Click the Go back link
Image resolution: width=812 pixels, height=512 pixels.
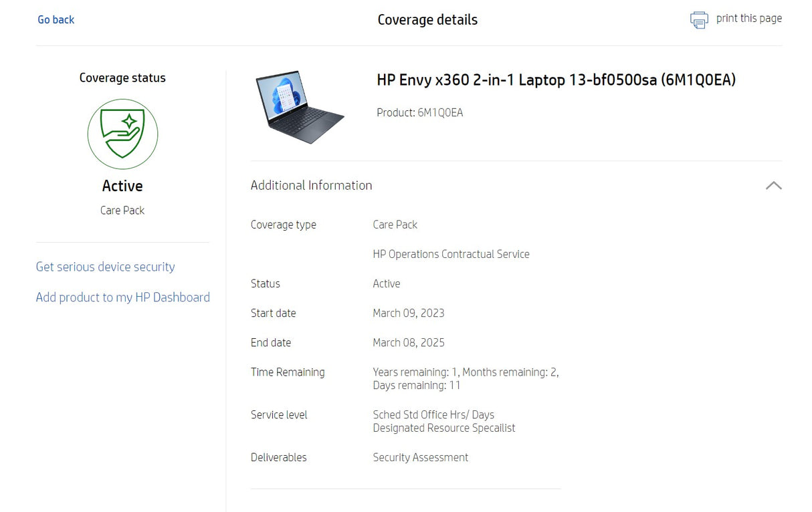[x=56, y=19]
